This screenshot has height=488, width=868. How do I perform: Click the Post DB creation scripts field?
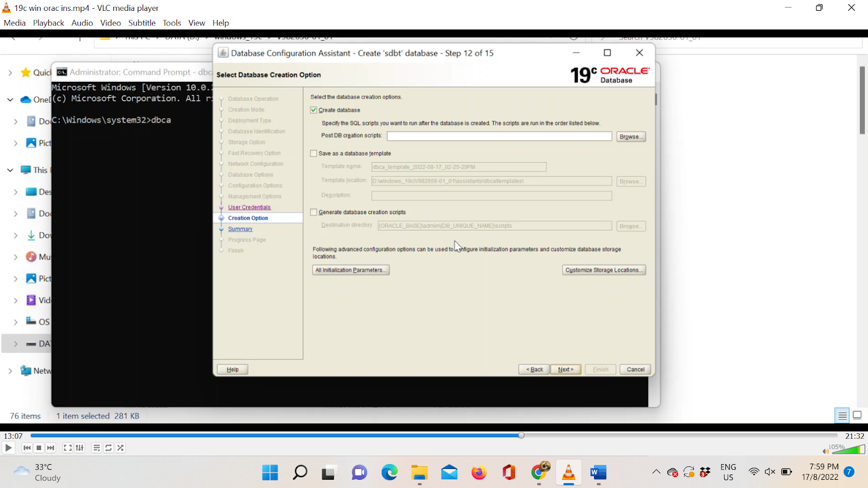coord(499,136)
